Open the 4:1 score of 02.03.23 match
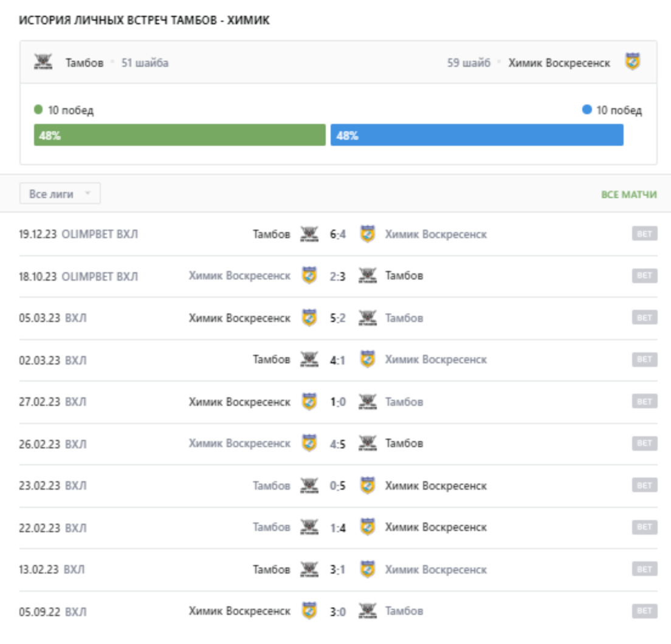The image size is (671, 644). (x=338, y=360)
